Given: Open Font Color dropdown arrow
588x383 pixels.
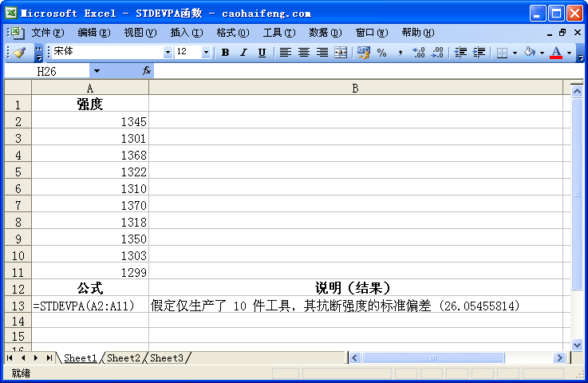Looking at the screenshot, I should coord(569,53).
